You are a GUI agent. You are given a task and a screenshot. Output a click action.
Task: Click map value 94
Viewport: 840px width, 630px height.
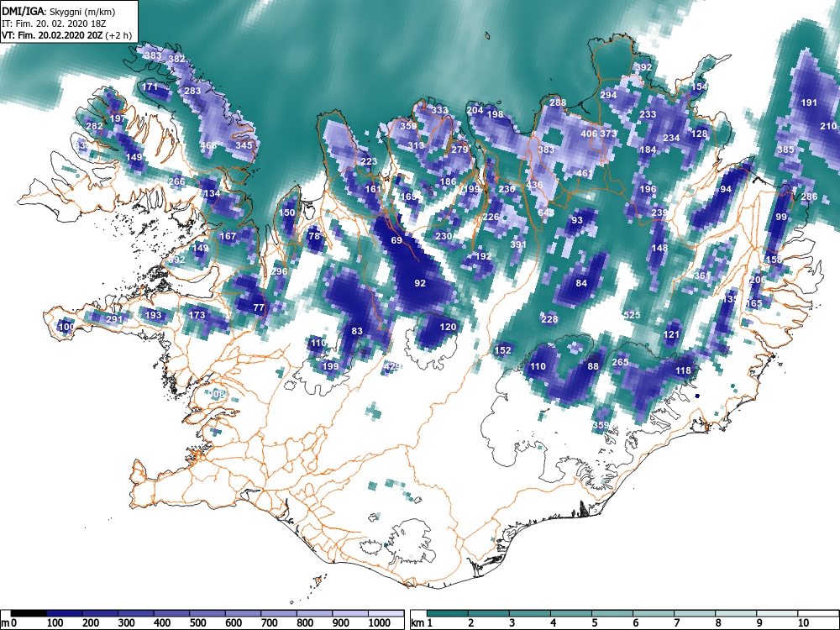(726, 189)
